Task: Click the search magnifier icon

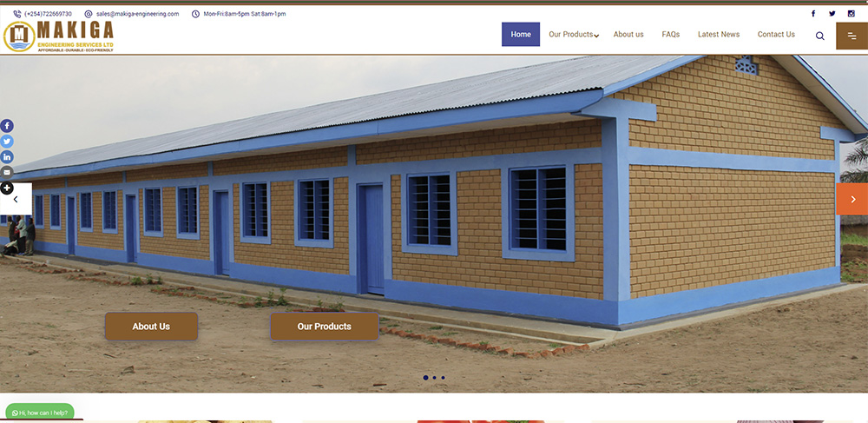Action: point(820,36)
